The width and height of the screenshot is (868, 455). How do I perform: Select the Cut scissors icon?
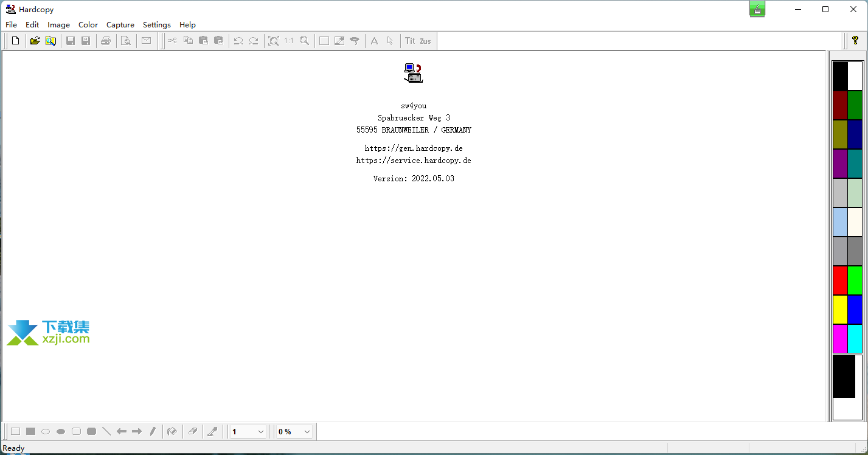coord(172,41)
